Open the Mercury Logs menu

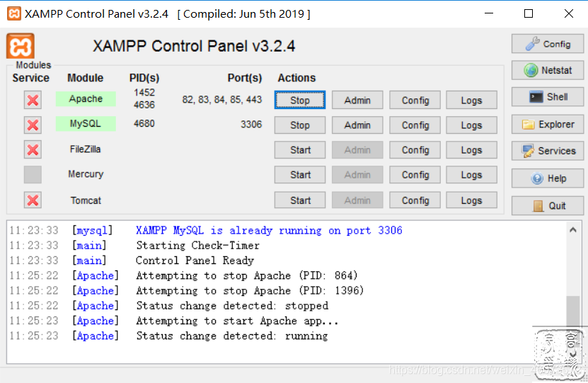(471, 175)
